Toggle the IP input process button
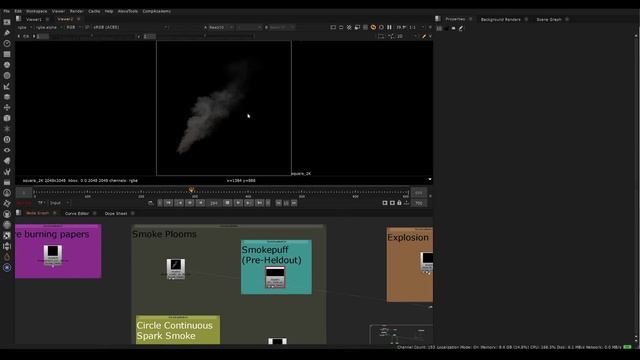 pos(87,27)
